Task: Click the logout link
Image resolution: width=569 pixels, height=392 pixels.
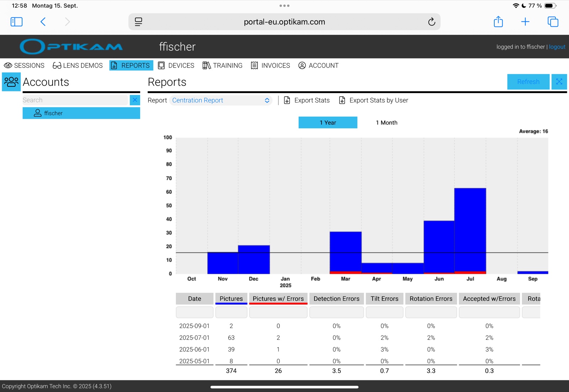Action: 557,47
